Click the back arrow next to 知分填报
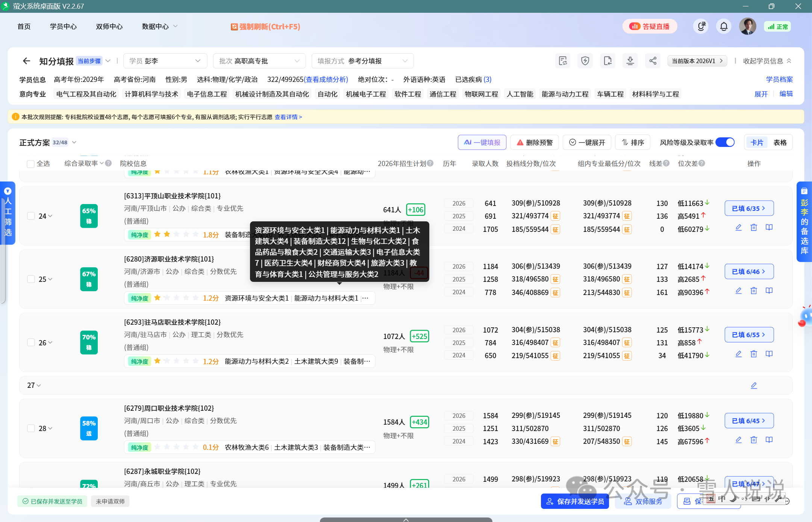The width and height of the screenshot is (812, 522). [26, 61]
